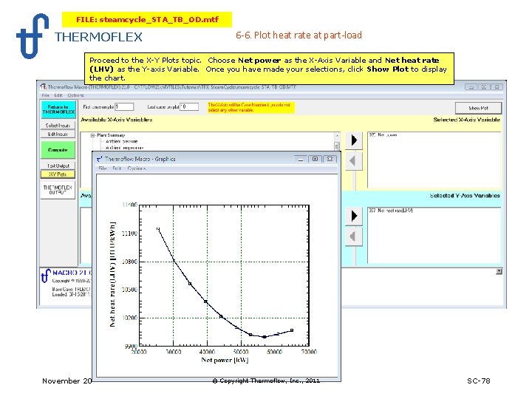Click the Show Plot button
This screenshot has height=399, width=532.
tap(478, 108)
